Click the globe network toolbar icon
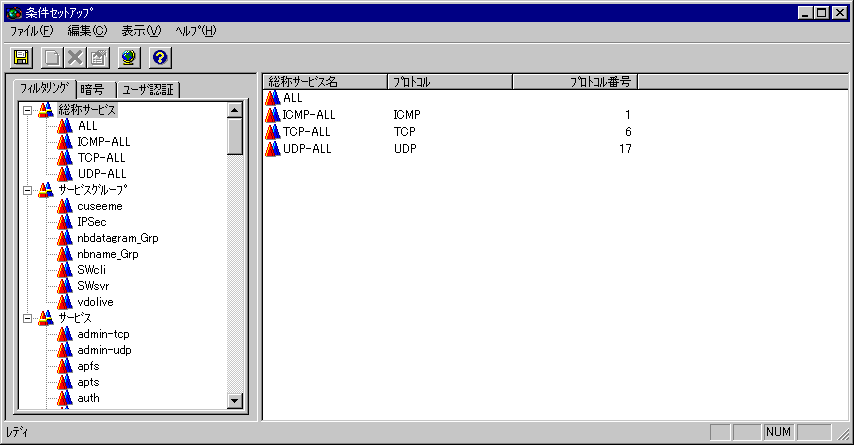This screenshot has width=854, height=445. 129,58
